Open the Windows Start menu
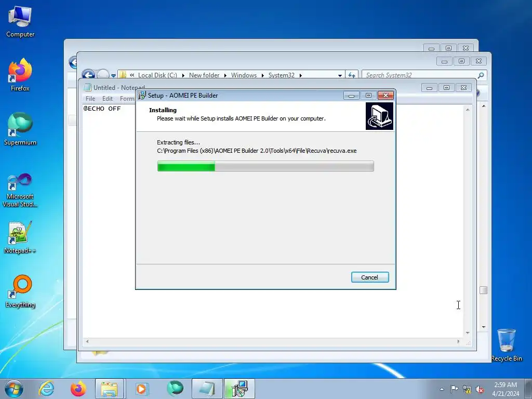This screenshot has height=399, width=532. pos(14,389)
